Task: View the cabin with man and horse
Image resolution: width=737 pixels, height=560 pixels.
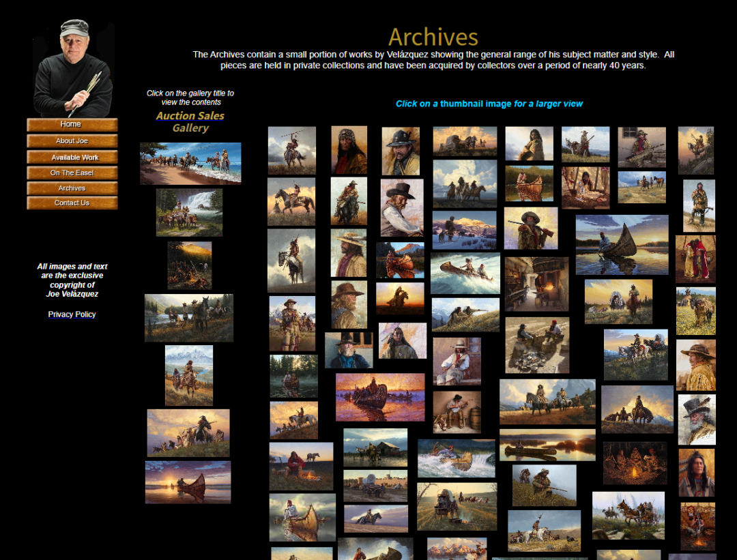Action: pyautogui.click(x=375, y=447)
